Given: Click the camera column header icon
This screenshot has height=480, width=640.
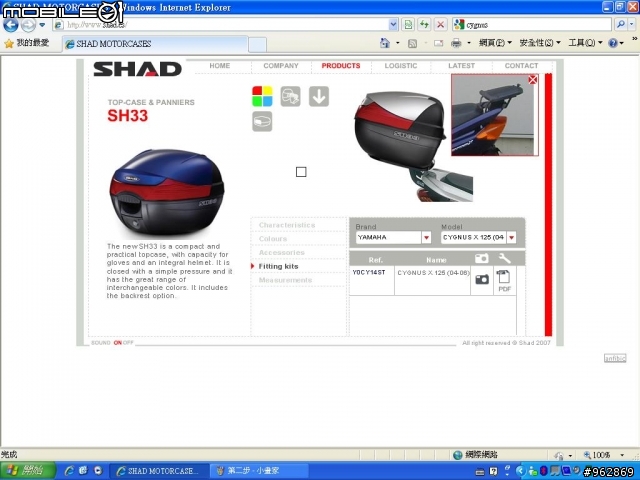Looking at the screenshot, I should tap(482, 258).
